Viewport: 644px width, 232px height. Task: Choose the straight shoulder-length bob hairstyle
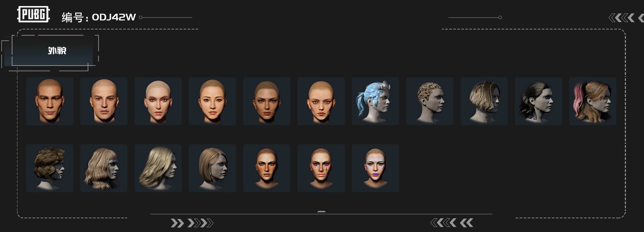pos(212,168)
